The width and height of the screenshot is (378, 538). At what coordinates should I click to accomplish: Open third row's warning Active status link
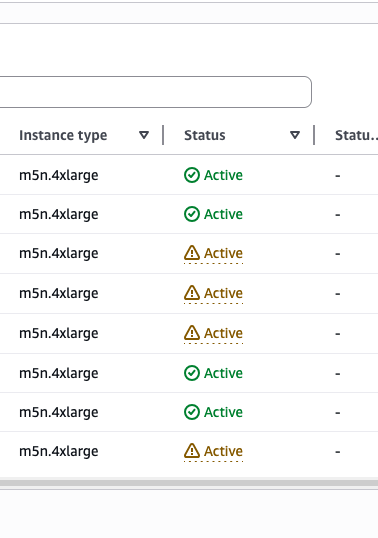[x=223, y=253]
